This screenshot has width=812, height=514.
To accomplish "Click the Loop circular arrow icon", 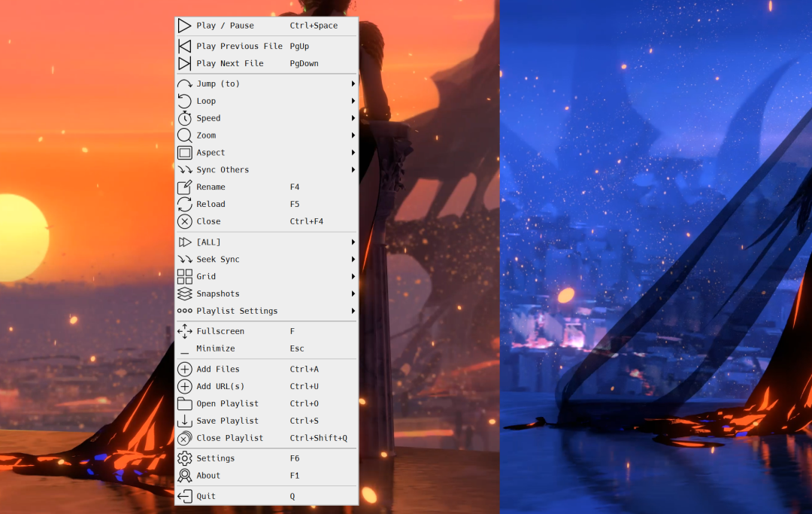I will tap(184, 101).
